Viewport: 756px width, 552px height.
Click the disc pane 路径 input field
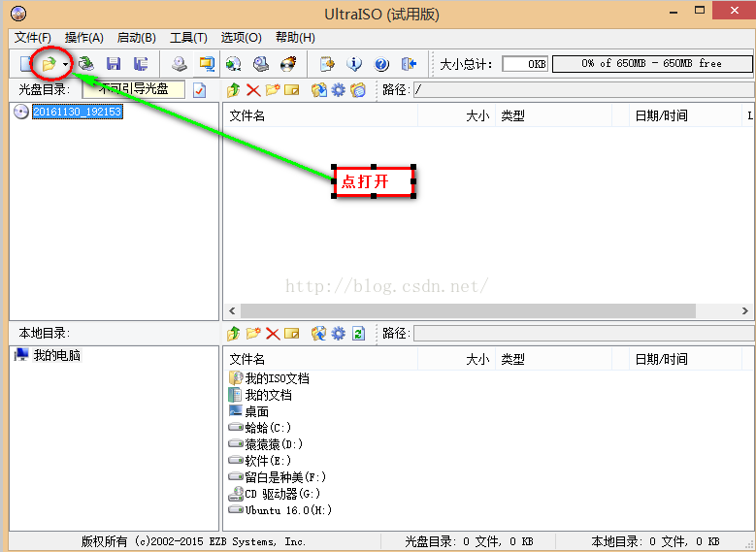pyautogui.click(x=584, y=89)
